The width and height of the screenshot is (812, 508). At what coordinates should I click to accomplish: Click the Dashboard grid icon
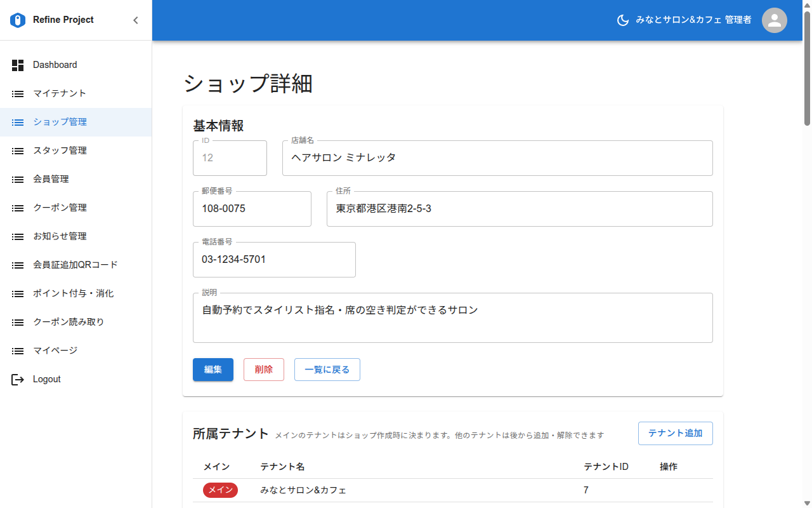tap(18, 65)
